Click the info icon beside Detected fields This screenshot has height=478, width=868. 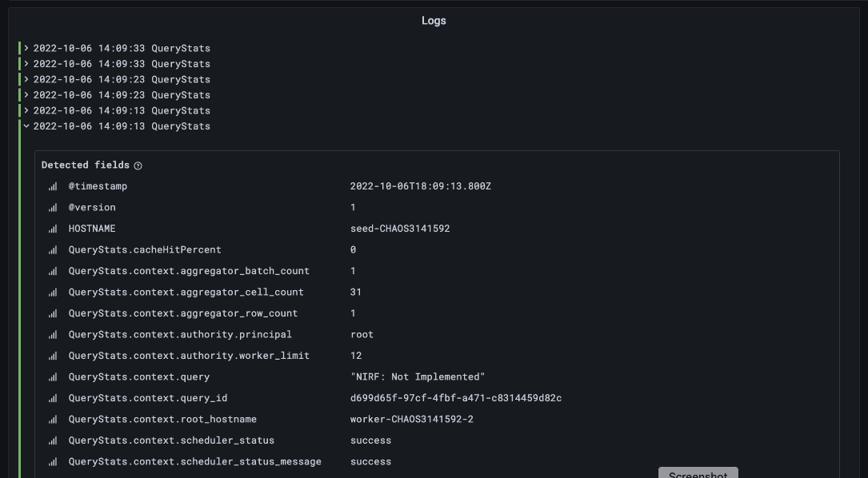[136, 165]
